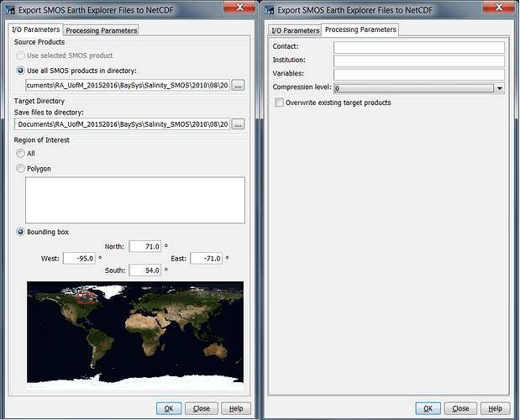520x420 pixels.
Task: Switch to 'I/O Parameters' tab in right dialog
Action: [x=295, y=30]
